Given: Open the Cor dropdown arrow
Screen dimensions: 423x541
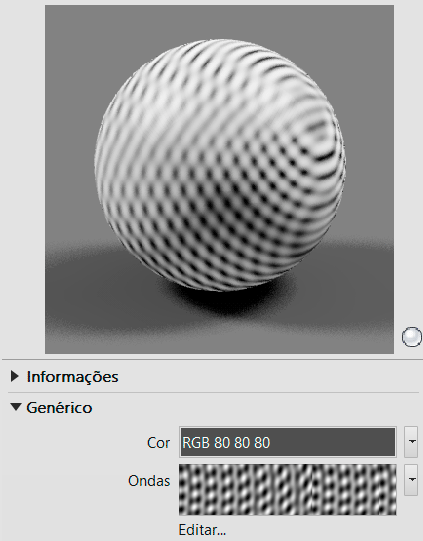Looking at the screenshot, I should tap(411, 442).
